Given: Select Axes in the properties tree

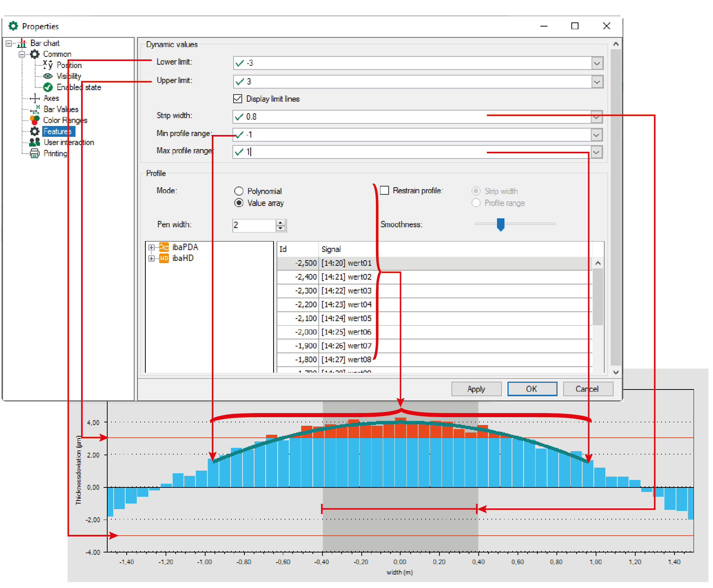Looking at the screenshot, I should [51, 98].
